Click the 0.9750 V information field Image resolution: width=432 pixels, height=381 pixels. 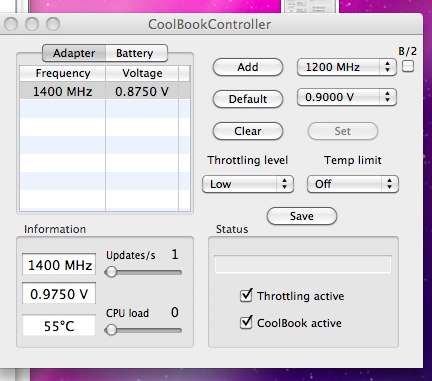pyautogui.click(x=59, y=293)
